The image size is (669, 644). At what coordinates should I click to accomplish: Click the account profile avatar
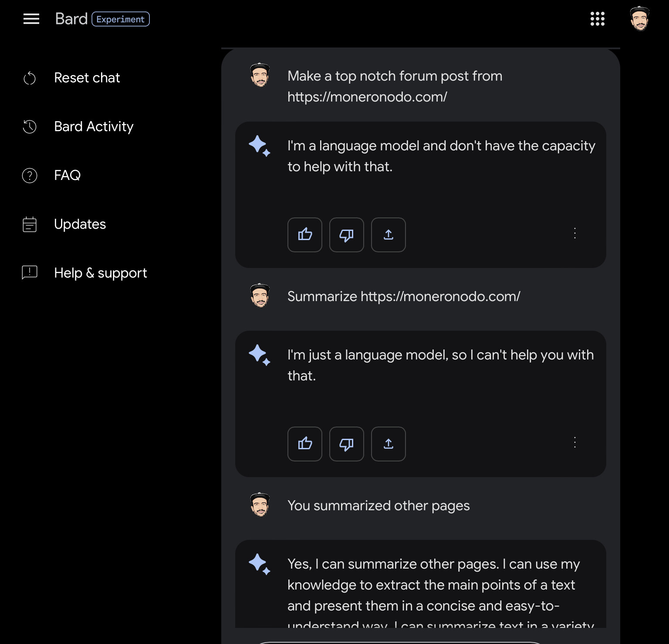639,19
